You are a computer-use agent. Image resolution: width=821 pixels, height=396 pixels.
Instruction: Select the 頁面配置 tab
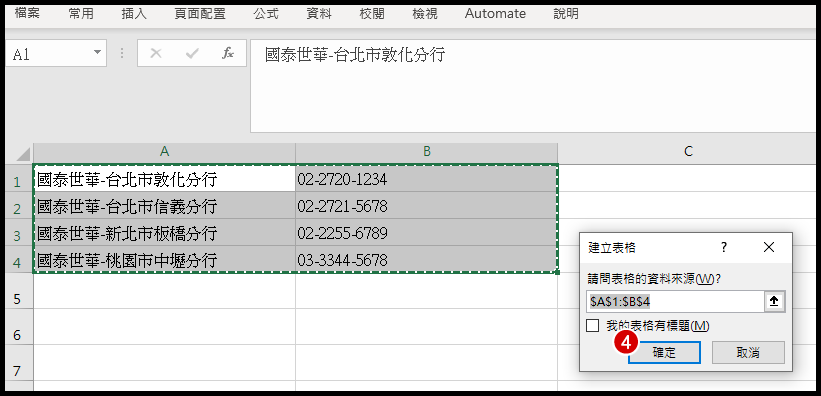200,14
